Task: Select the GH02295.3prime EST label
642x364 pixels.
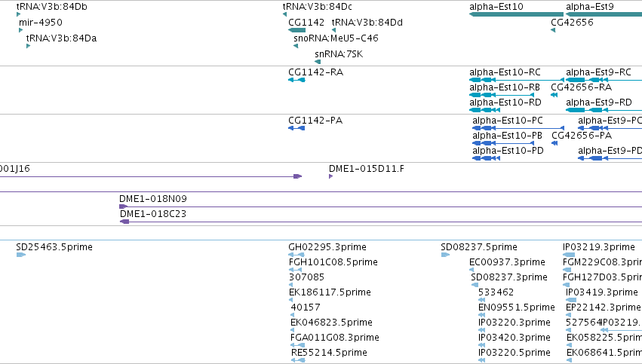Action: (327, 247)
